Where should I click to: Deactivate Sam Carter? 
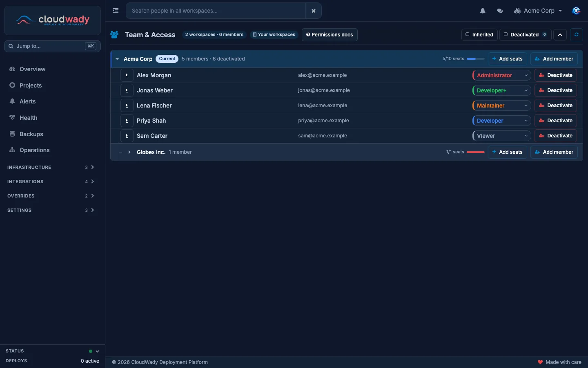coord(556,136)
